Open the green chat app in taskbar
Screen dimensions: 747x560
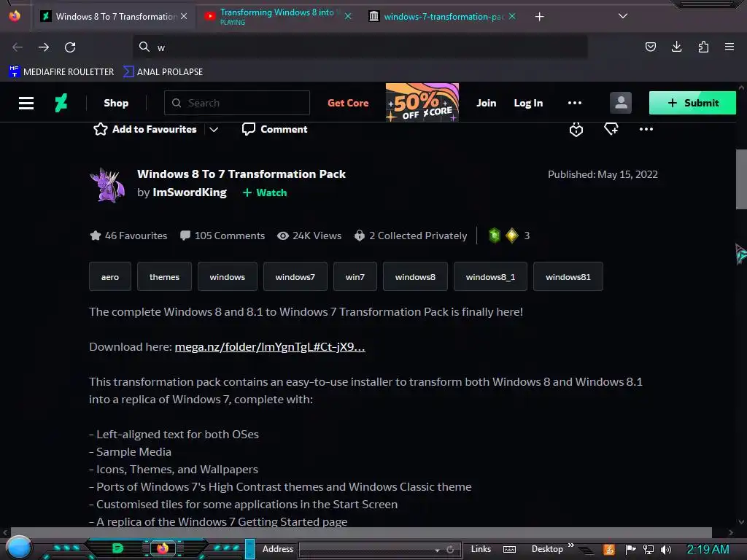pyautogui.click(x=117, y=548)
